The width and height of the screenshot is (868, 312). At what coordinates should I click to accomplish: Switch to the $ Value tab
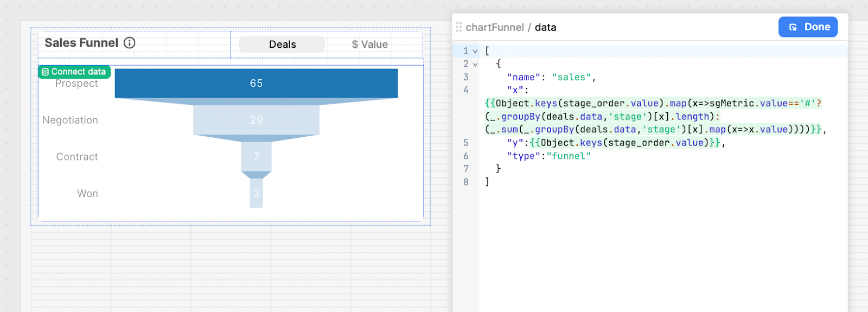370,44
